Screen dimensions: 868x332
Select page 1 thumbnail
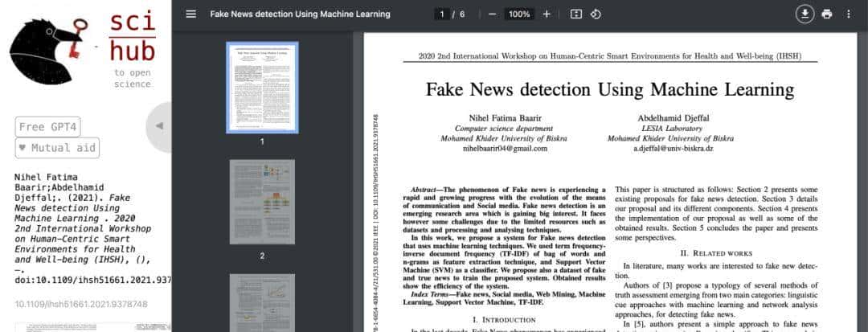tap(262, 88)
